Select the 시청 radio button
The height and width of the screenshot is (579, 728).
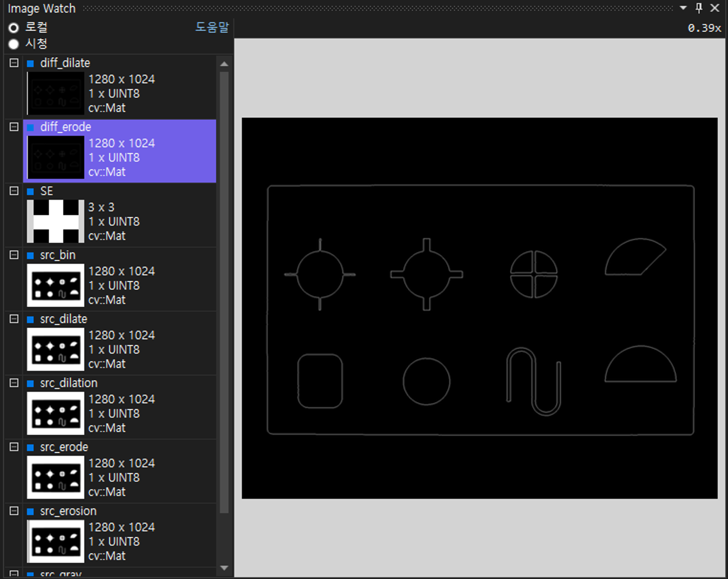tap(14, 44)
